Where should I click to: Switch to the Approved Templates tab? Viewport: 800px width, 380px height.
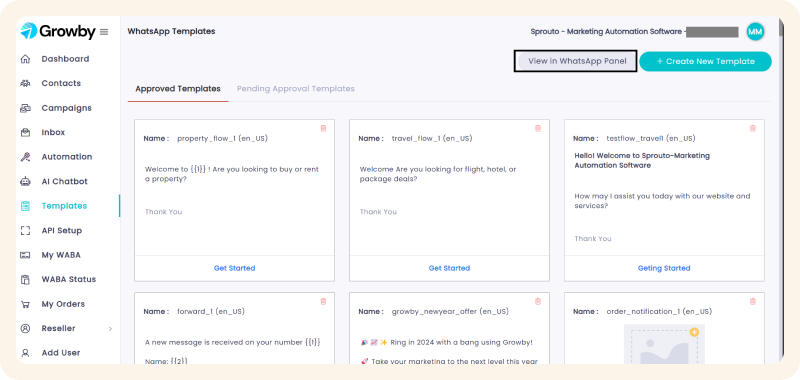pos(178,89)
